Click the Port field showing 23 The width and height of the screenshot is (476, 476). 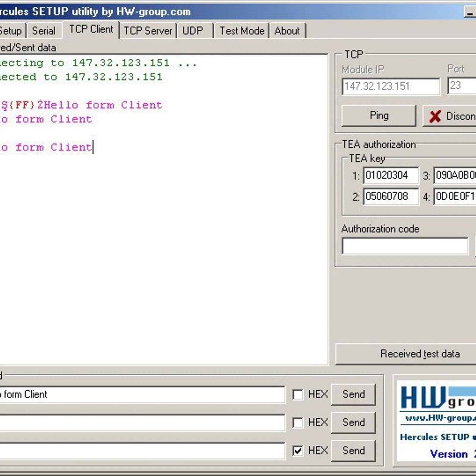click(462, 86)
